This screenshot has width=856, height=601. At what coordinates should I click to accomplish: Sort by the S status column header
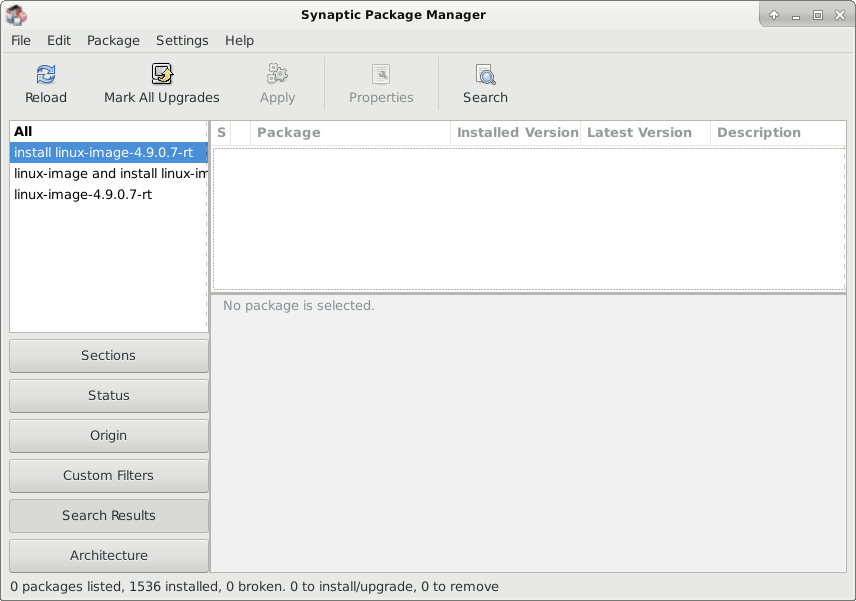click(221, 133)
